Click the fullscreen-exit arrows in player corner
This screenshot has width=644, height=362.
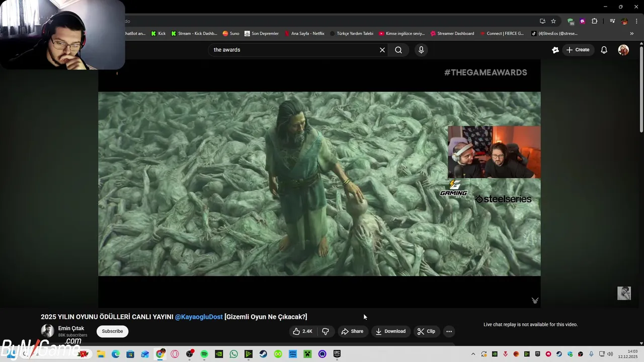535,301
